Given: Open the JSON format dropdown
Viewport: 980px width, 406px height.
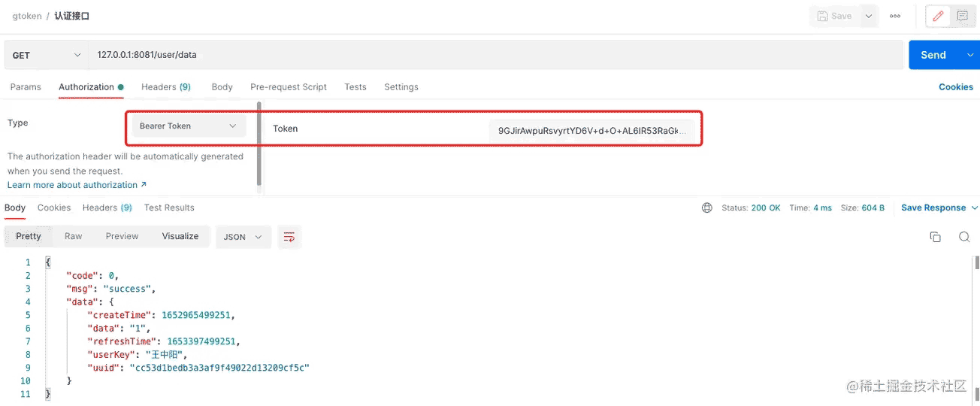Looking at the screenshot, I should 243,237.
